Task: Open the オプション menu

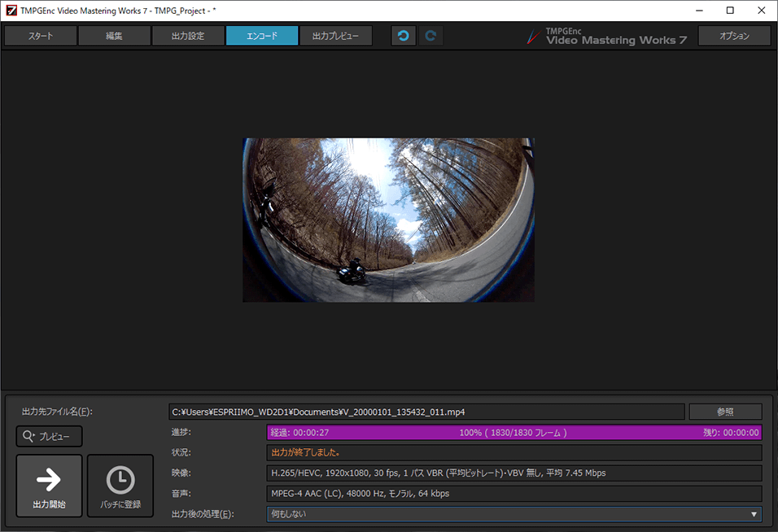Action: [734, 36]
